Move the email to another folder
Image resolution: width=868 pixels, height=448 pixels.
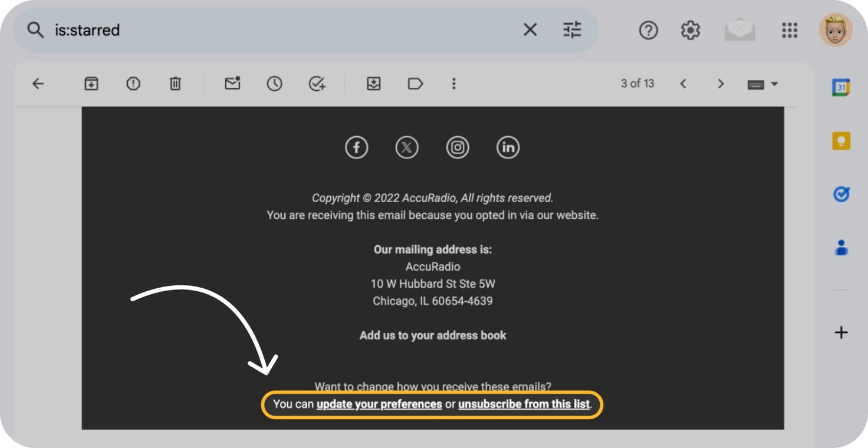click(x=373, y=84)
